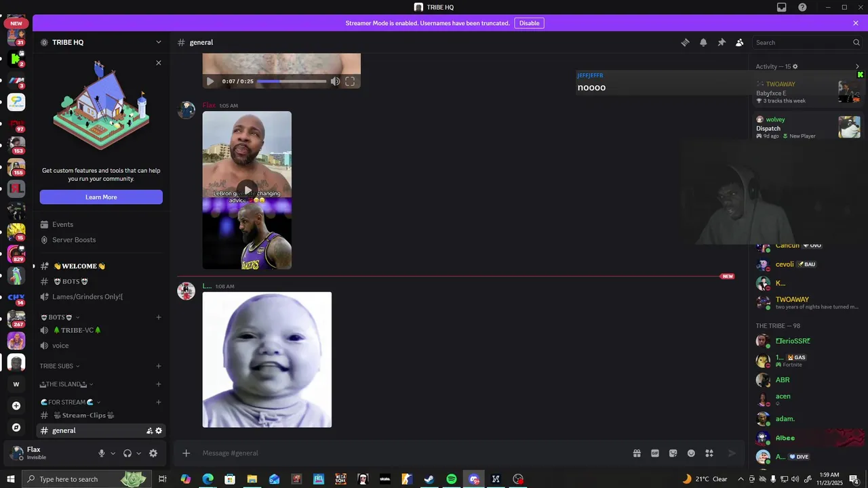868x488 pixels.
Task: Expand THE ISLAND category
Action: 66,384
